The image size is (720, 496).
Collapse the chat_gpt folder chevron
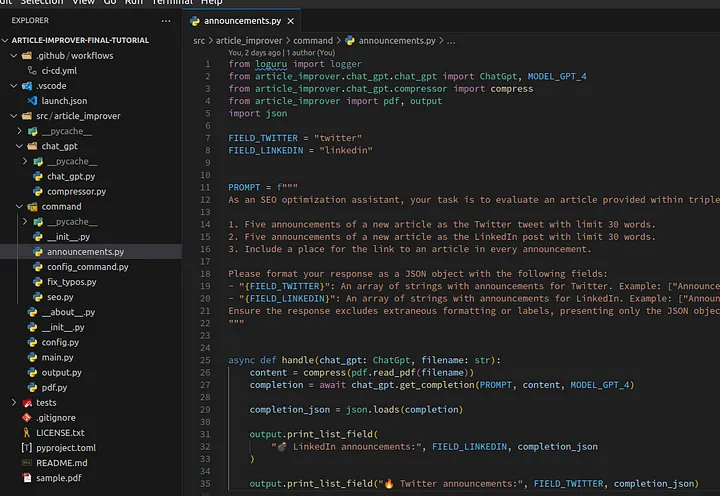19,146
